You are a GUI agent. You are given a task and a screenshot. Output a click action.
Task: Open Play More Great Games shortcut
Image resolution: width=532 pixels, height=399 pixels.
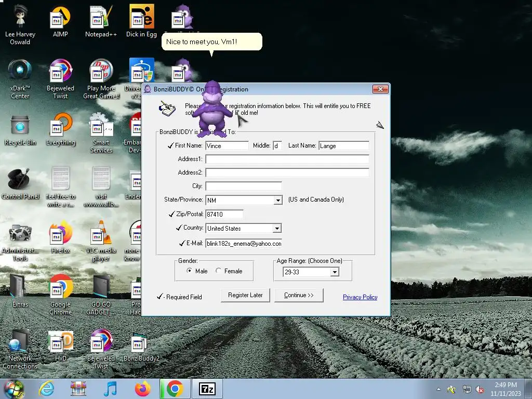[101, 79]
